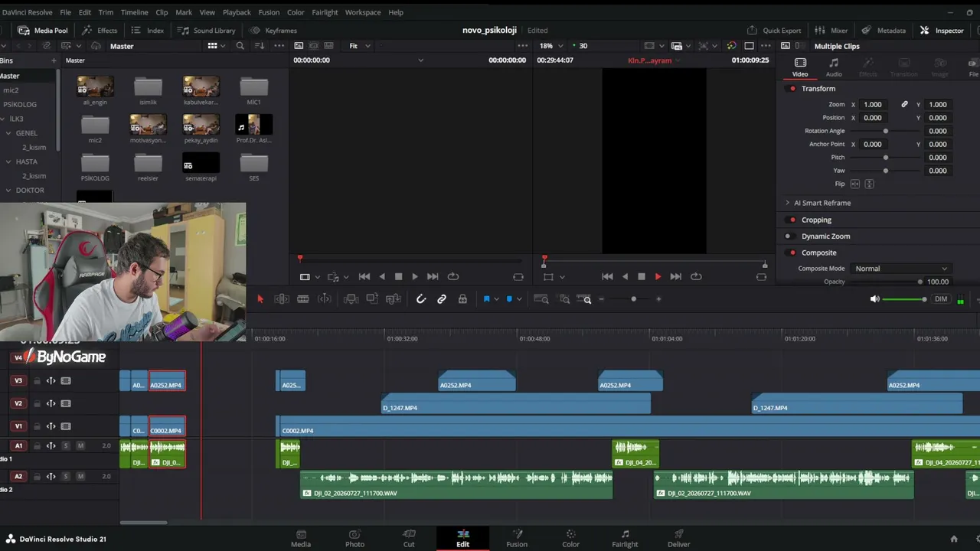Jump to last frame in timeline viewer
Screen dimensions: 980x551
click(675, 276)
